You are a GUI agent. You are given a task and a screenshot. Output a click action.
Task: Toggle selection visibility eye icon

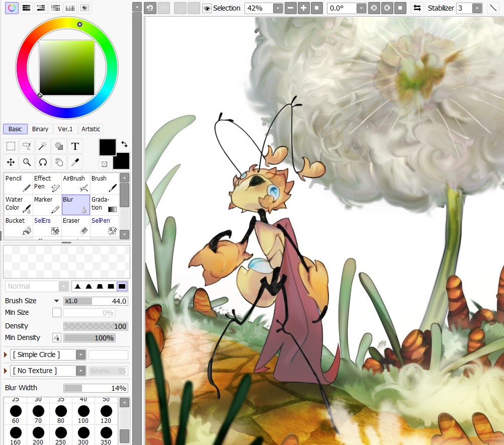[x=207, y=8]
